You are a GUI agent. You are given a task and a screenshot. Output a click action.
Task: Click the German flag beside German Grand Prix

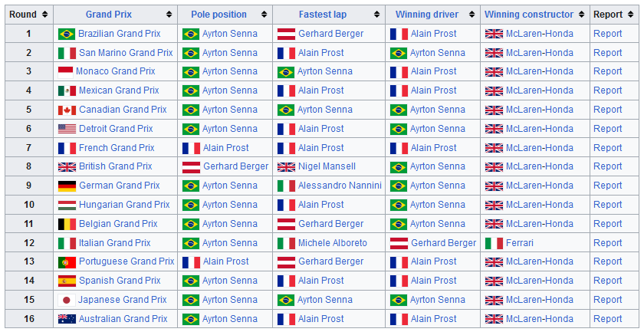tap(66, 186)
